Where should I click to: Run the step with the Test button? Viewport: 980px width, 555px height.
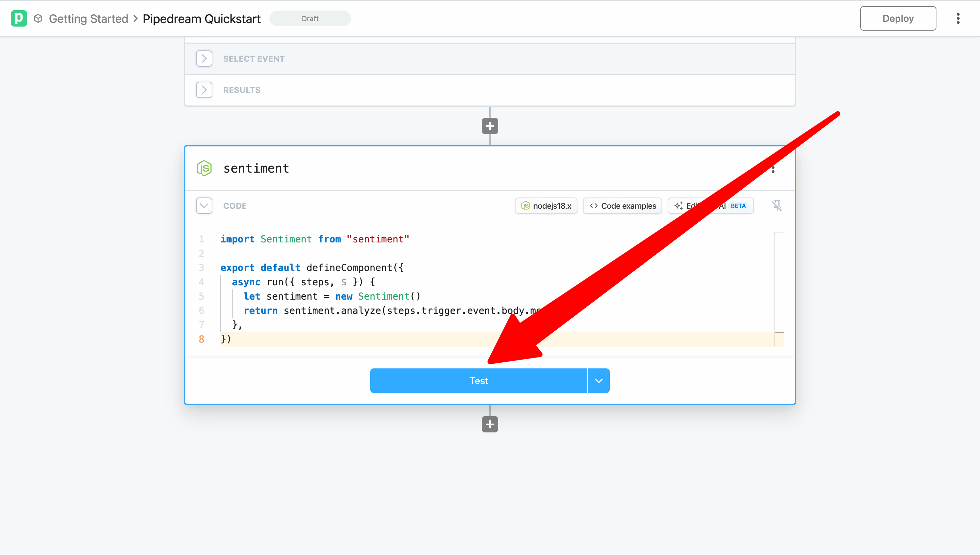coord(479,380)
